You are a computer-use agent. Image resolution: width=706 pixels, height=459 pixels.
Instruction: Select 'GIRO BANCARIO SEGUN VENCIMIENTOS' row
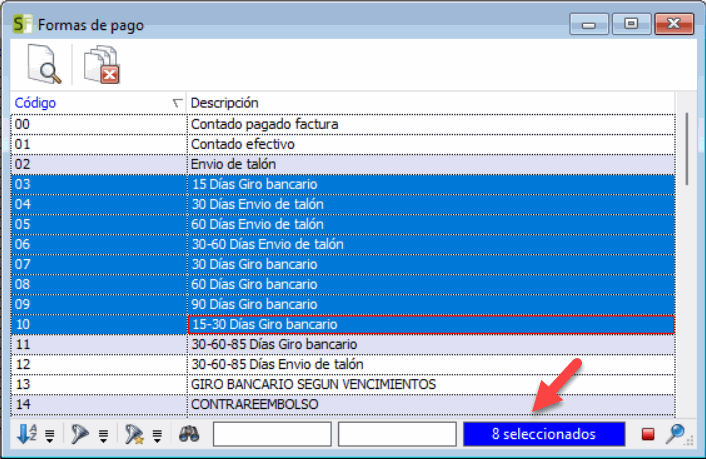pos(343,384)
